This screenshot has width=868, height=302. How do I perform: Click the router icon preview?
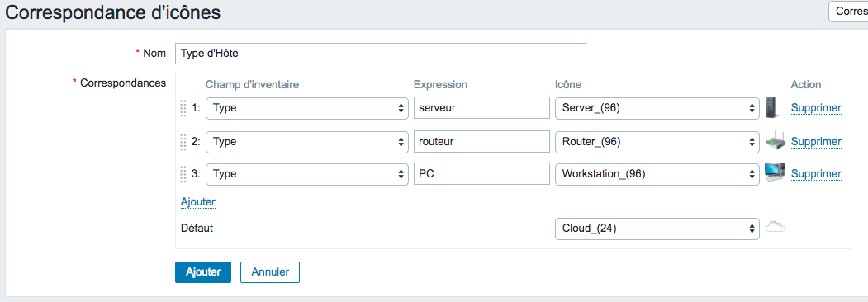(x=776, y=142)
